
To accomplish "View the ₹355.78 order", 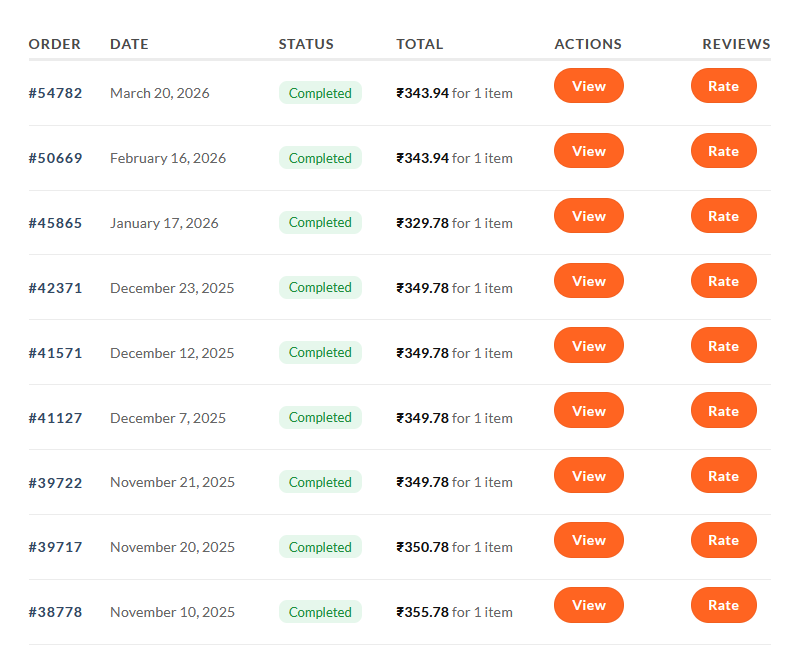I will tap(588, 605).
